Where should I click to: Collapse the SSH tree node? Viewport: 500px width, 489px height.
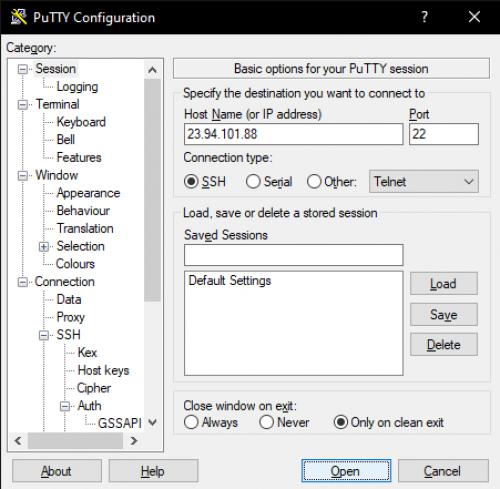(x=44, y=335)
